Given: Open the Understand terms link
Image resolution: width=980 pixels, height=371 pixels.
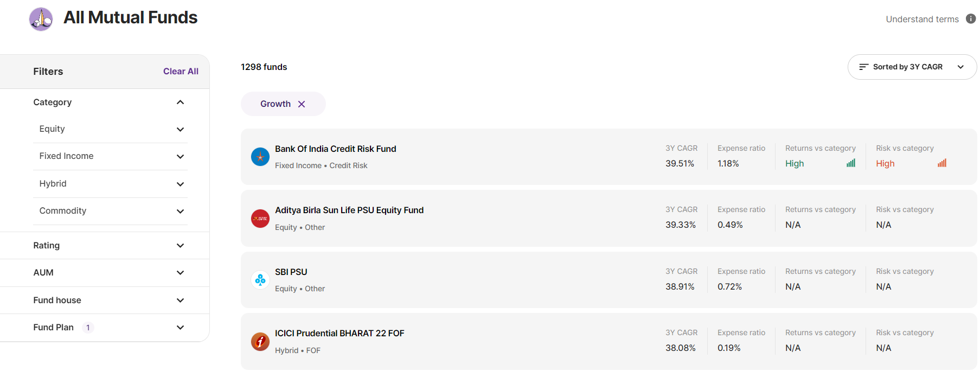Looking at the screenshot, I should tap(922, 20).
